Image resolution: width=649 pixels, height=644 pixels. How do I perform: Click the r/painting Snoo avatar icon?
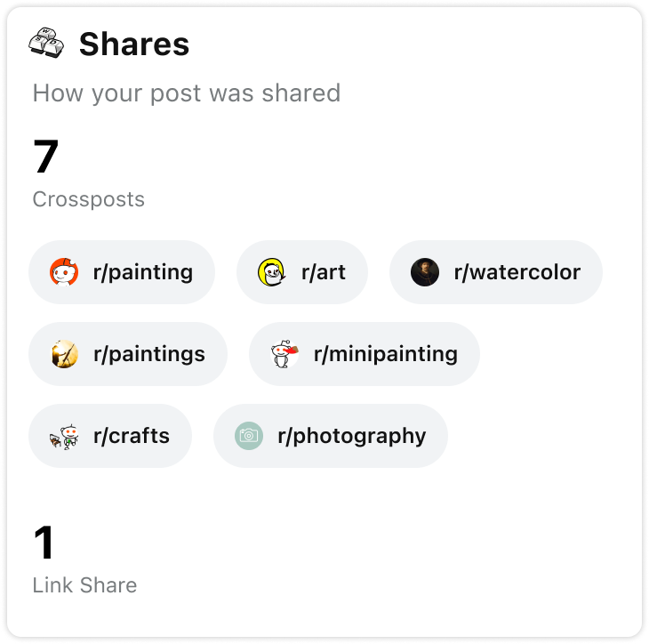64,272
